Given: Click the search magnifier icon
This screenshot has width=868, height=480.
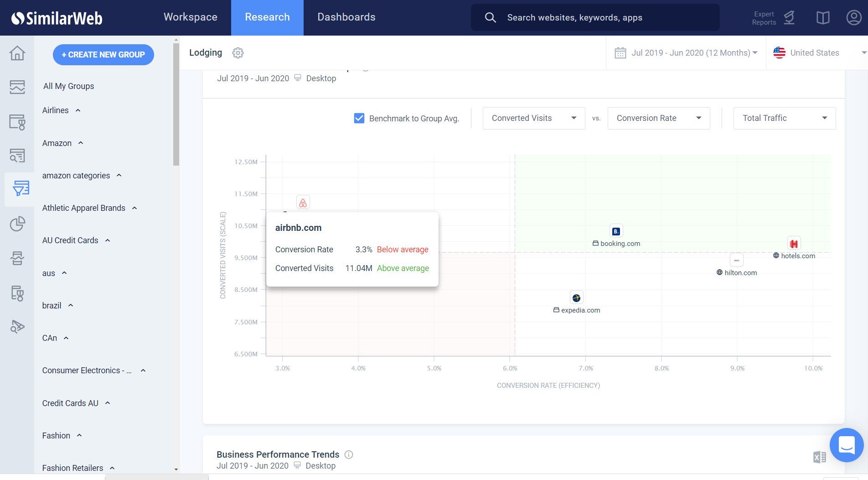Looking at the screenshot, I should 491,17.
